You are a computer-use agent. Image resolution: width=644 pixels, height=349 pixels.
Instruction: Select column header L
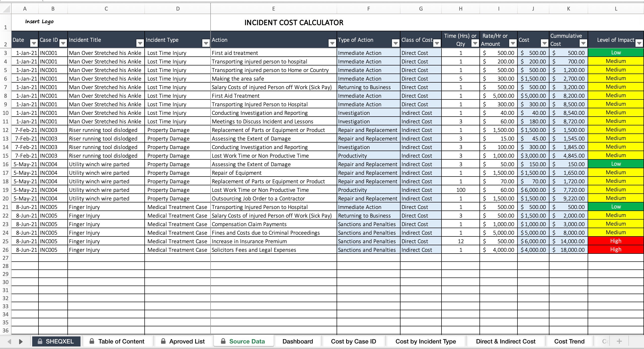pos(616,8)
